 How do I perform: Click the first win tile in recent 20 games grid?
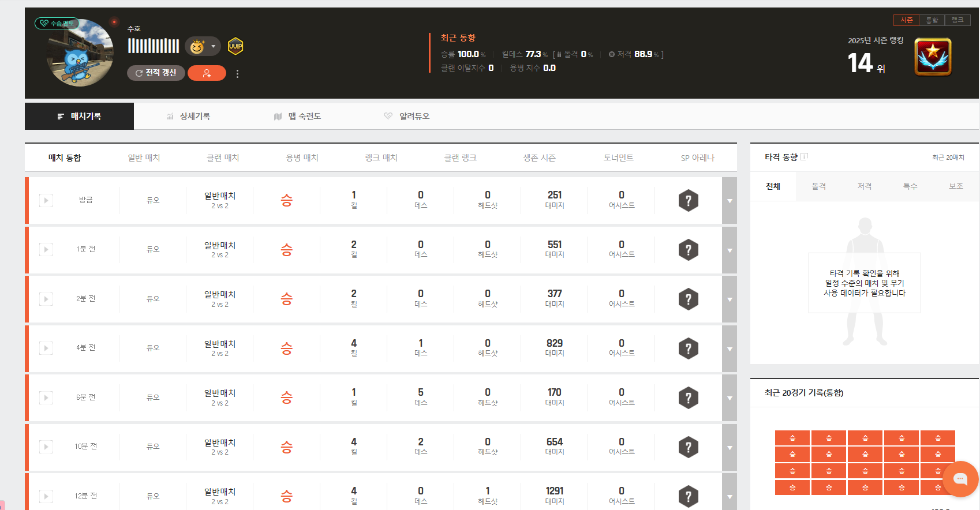point(792,438)
